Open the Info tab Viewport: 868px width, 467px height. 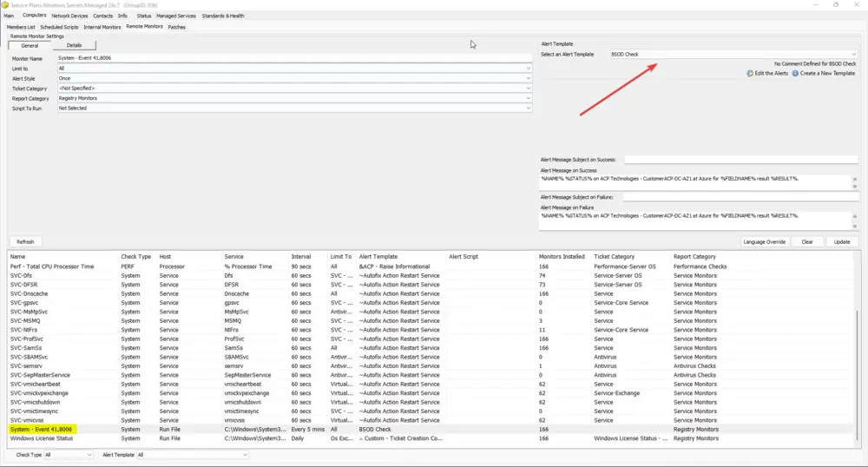point(122,16)
